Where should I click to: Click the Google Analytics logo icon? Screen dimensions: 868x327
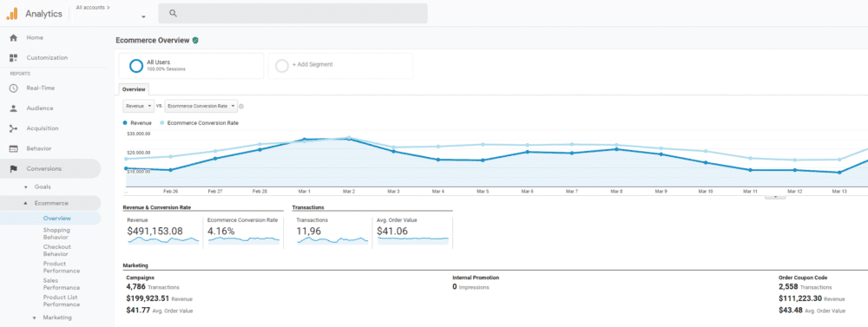point(12,14)
